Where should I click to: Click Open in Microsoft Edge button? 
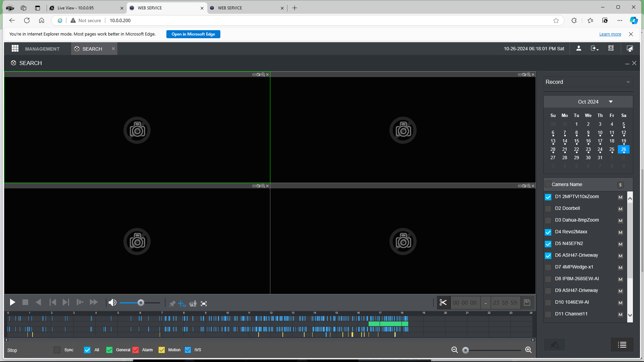pos(193,34)
